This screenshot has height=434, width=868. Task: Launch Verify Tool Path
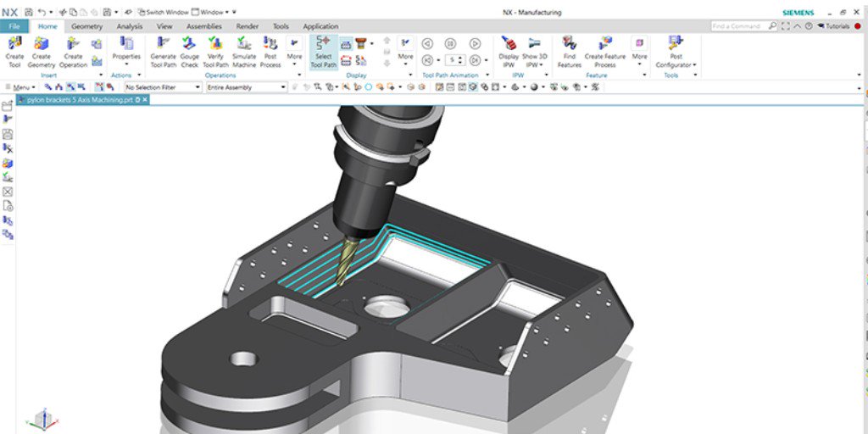(215, 52)
